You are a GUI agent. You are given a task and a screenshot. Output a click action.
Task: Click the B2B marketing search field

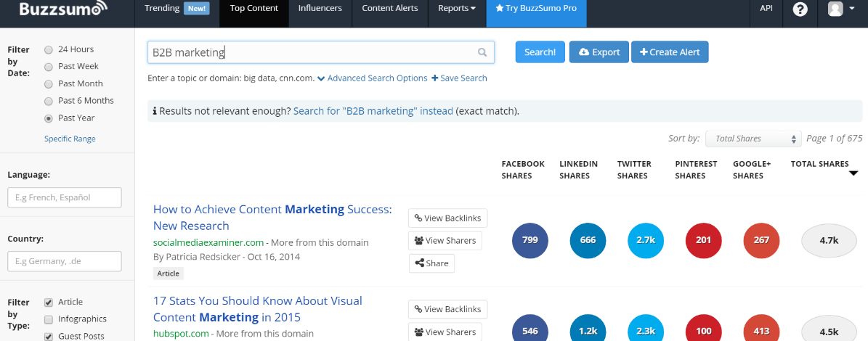(320, 52)
